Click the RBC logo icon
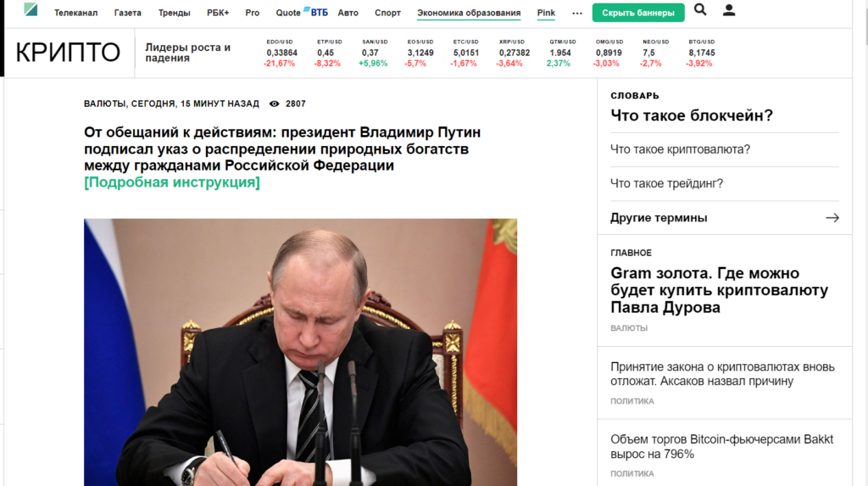This screenshot has width=868, height=486. pos(31,9)
